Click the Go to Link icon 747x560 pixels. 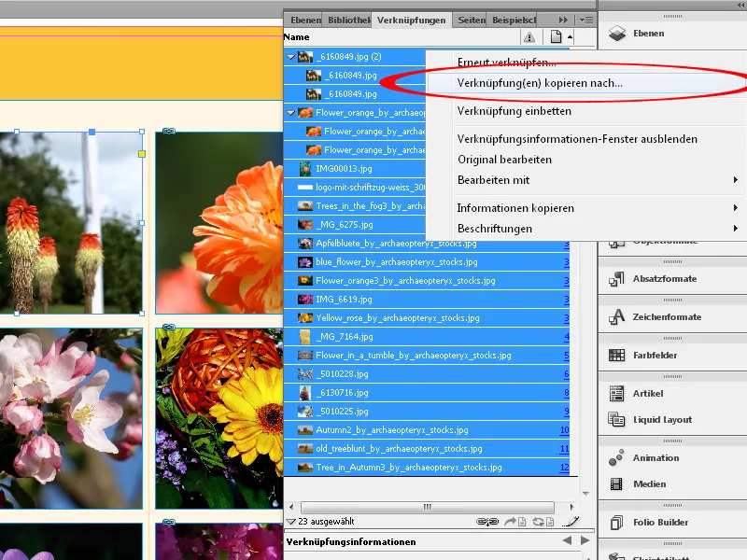pos(514,521)
